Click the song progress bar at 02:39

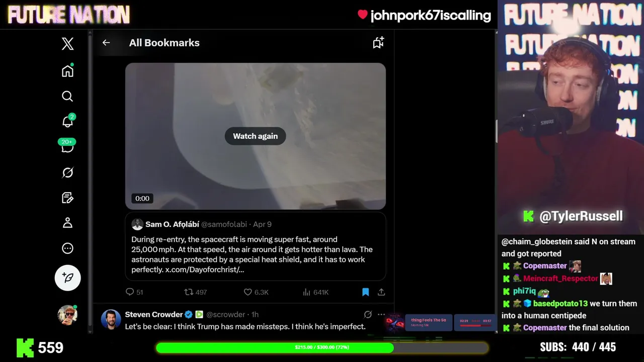[x=475, y=325]
